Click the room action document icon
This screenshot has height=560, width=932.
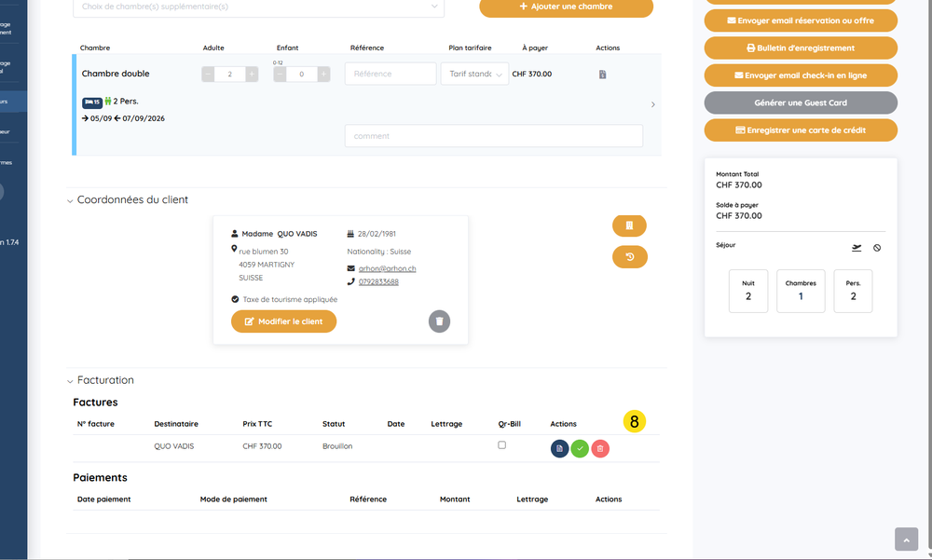[602, 75]
